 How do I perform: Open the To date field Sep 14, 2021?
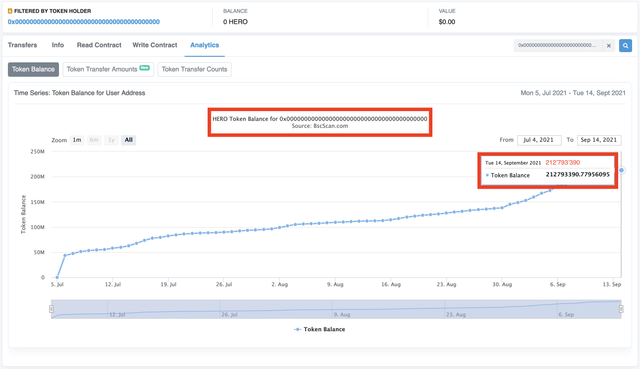coord(599,140)
